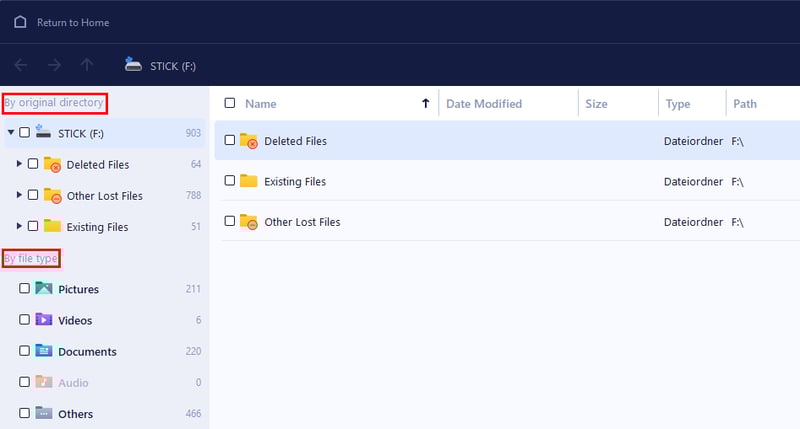Check Existing Files row checkbox in list
The image size is (800, 429).
click(x=230, y=181)
